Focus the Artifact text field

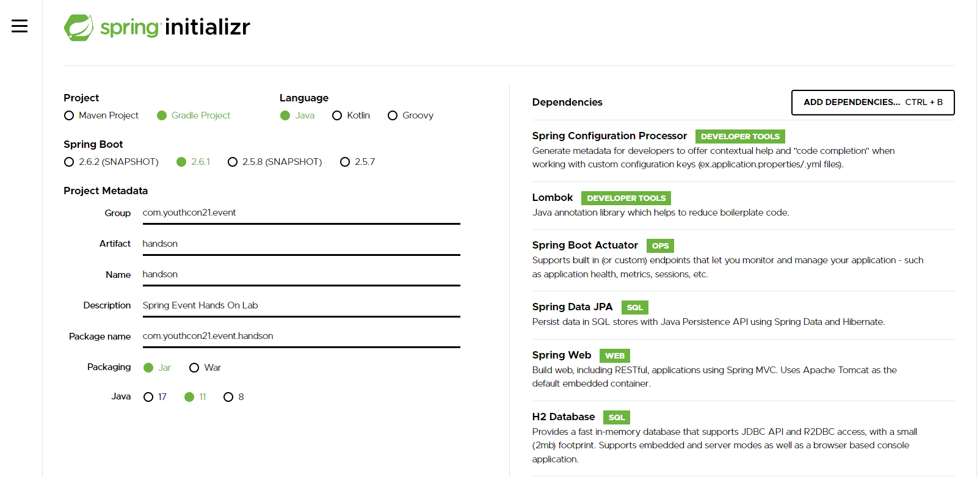(301, 244)
